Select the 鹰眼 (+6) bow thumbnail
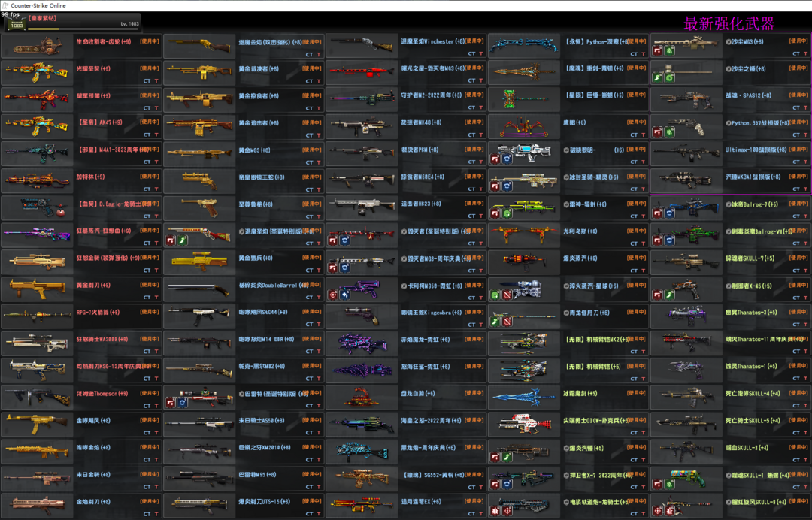Image resolution: width=812 pixels, height=520 pixels. tap(523, 127)
